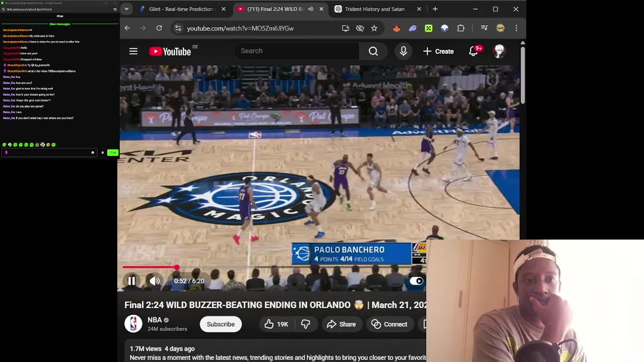Focus the Kick chat message input

click(x=49, y=152)
